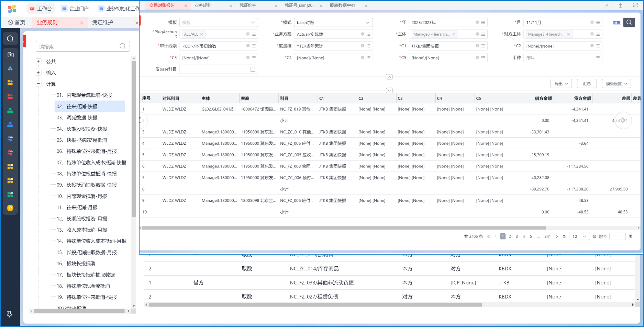The image size is (644, 327).
Task: Click the search icon in left sidebar
Action: point(10,39)
